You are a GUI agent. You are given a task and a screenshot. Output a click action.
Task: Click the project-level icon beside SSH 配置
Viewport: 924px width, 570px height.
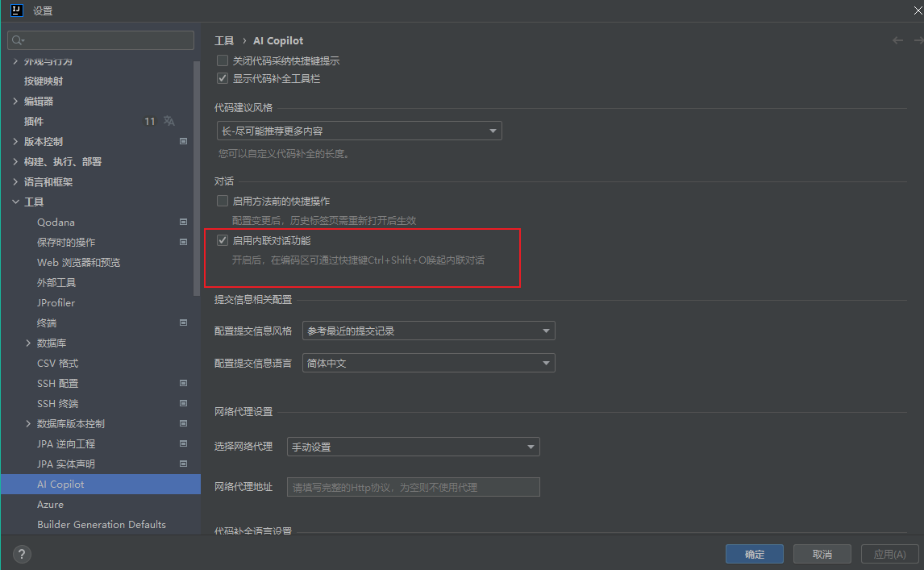183,383
